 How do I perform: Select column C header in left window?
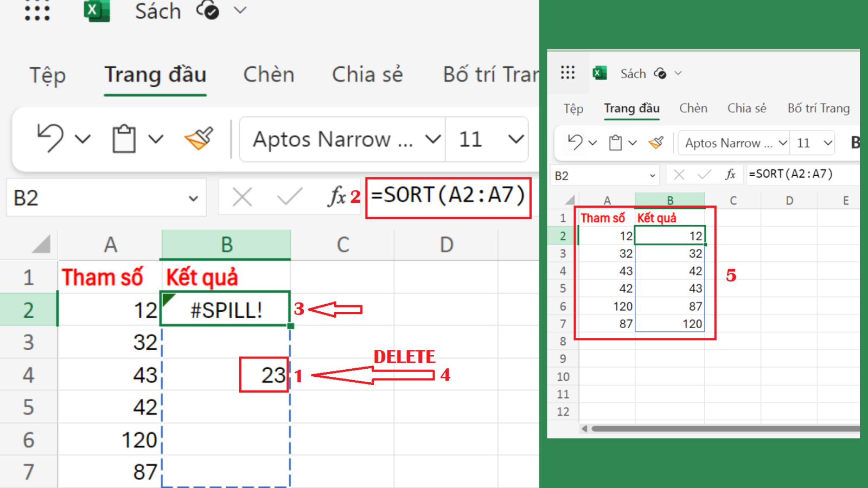tap(343, 245)
